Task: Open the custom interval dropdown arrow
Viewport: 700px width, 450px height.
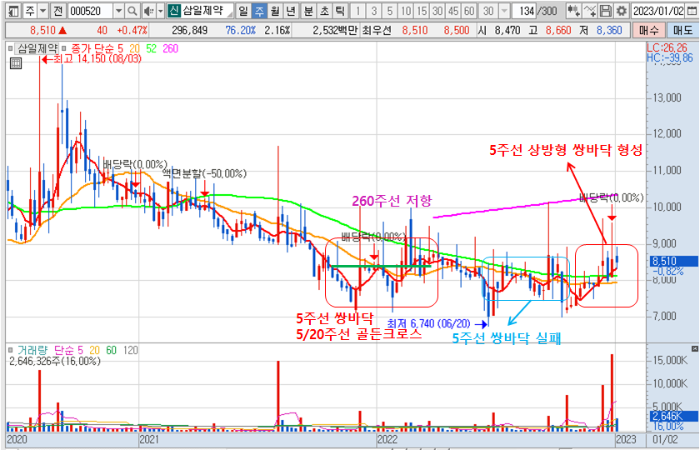Action: 504,11
